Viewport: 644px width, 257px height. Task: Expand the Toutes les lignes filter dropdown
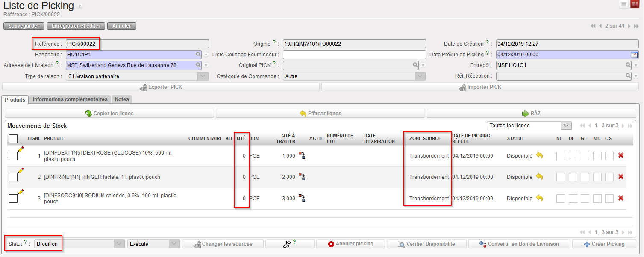566,126
